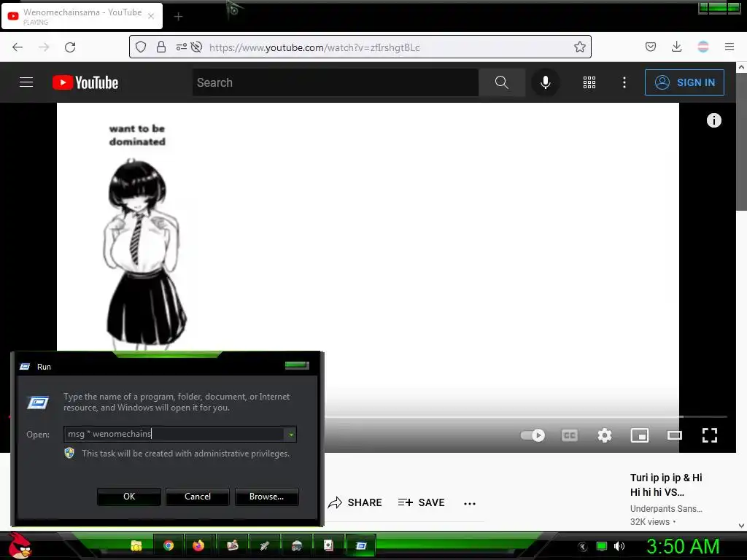This screenshot has height=560, width=747.
Task: Switch the player to theater mode
Action: 675,435
